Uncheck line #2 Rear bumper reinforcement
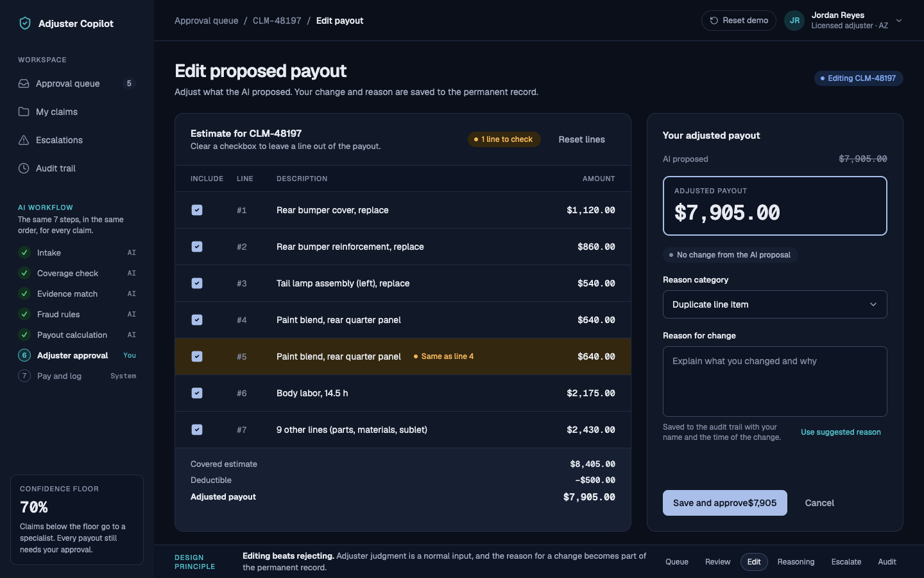924x578 pixels. (x=197, y=247)
